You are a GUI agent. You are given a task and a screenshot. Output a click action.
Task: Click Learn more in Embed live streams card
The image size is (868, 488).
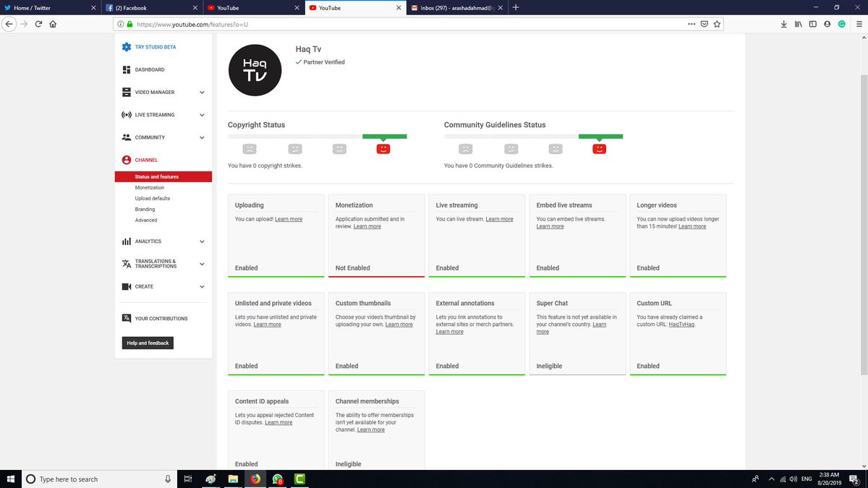[x=550, y=226]
